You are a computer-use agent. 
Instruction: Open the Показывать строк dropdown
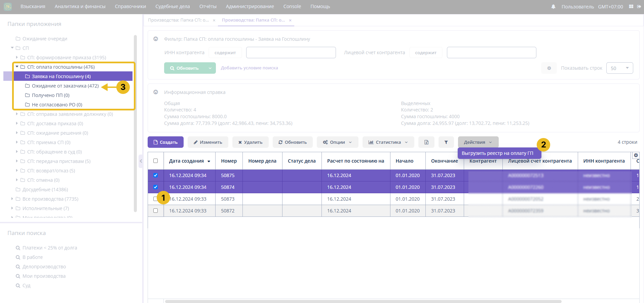[x=619, y=68]
